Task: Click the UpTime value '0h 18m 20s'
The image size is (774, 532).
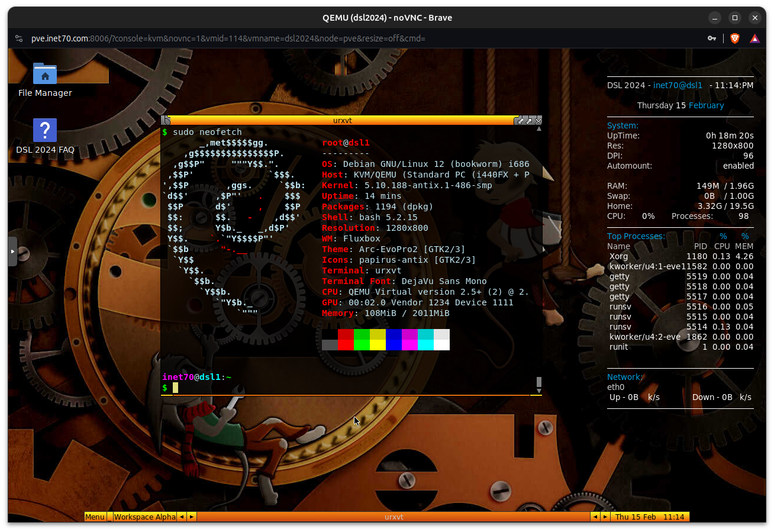Action: point(730,136)
